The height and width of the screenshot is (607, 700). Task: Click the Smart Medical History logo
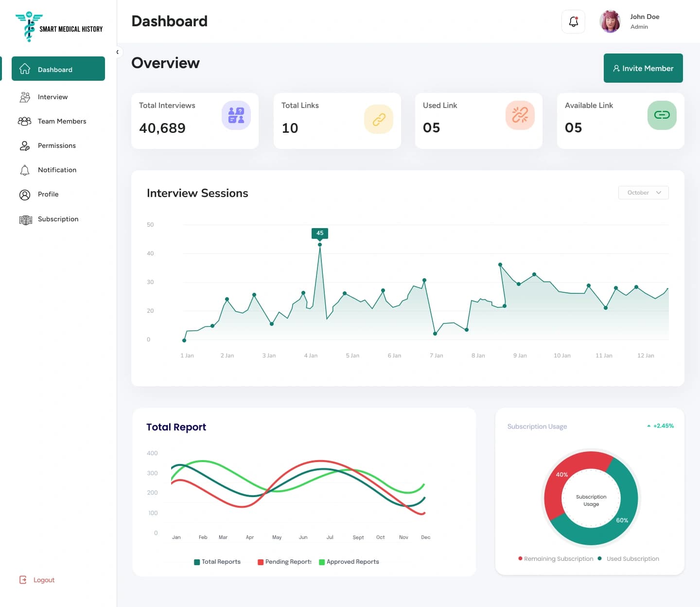pyautogui.click(x=59, y=27)
